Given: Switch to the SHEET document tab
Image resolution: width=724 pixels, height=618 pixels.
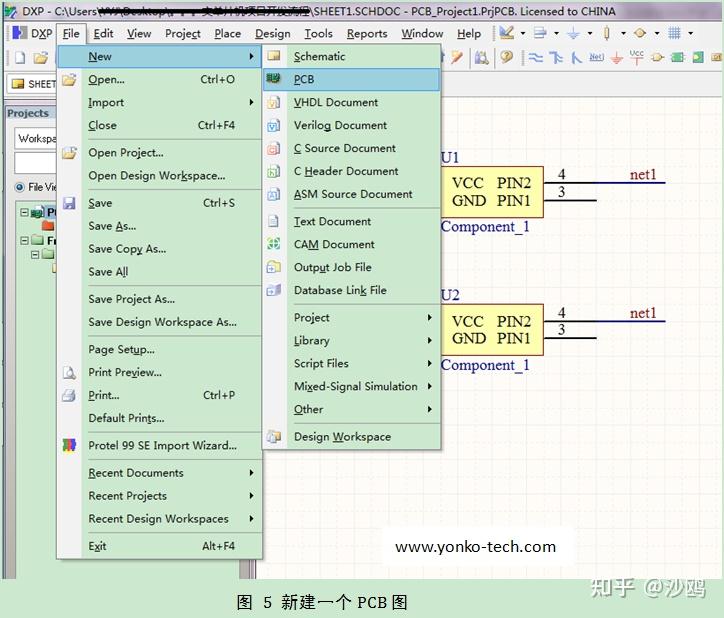Looking at the screenshot, I should [32, 84].
